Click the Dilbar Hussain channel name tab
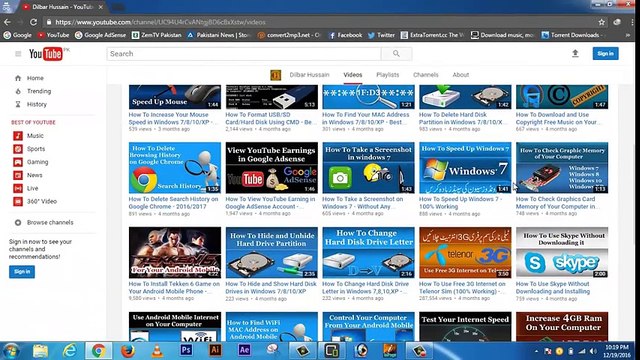 (x=309, y=75)
